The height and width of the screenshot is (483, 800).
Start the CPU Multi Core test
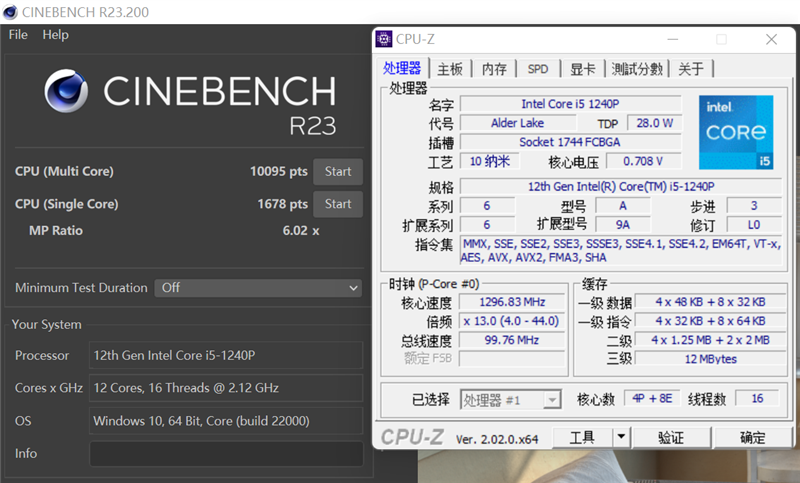[338, 171]
